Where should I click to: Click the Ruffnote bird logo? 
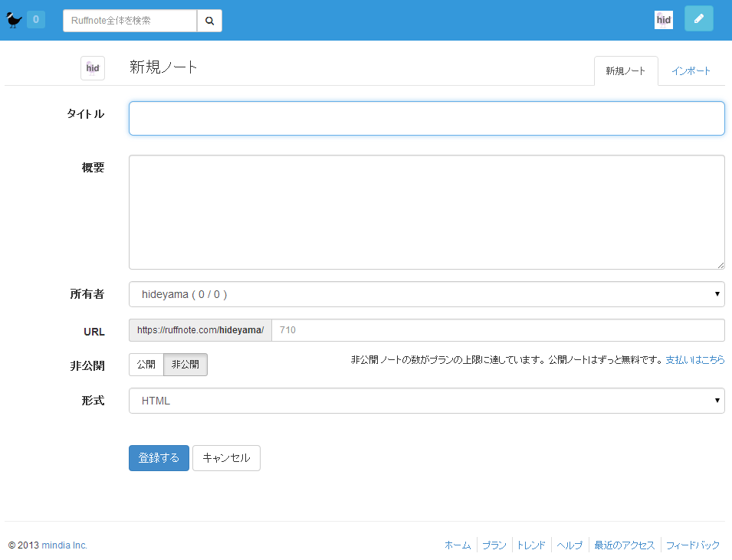14,20
